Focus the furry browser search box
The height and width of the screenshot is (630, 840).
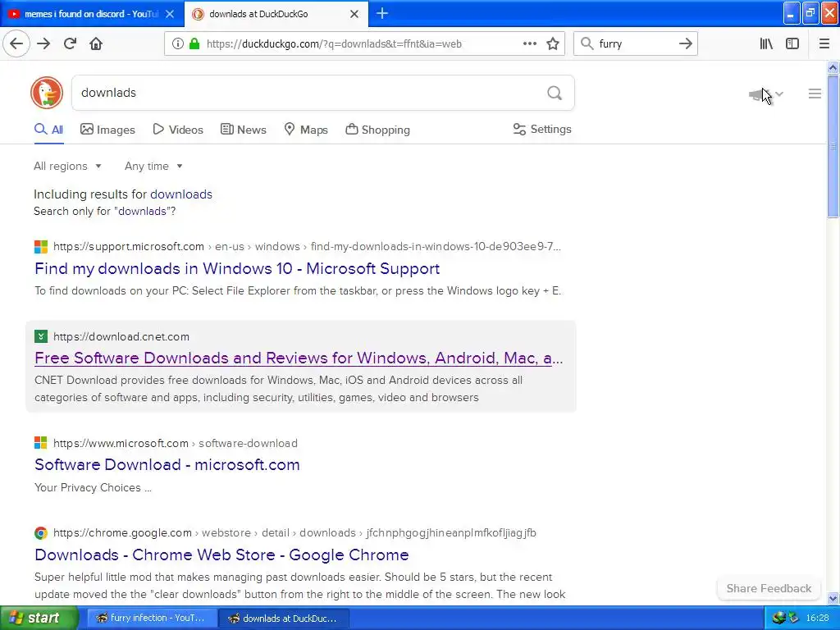coord(635,44)
